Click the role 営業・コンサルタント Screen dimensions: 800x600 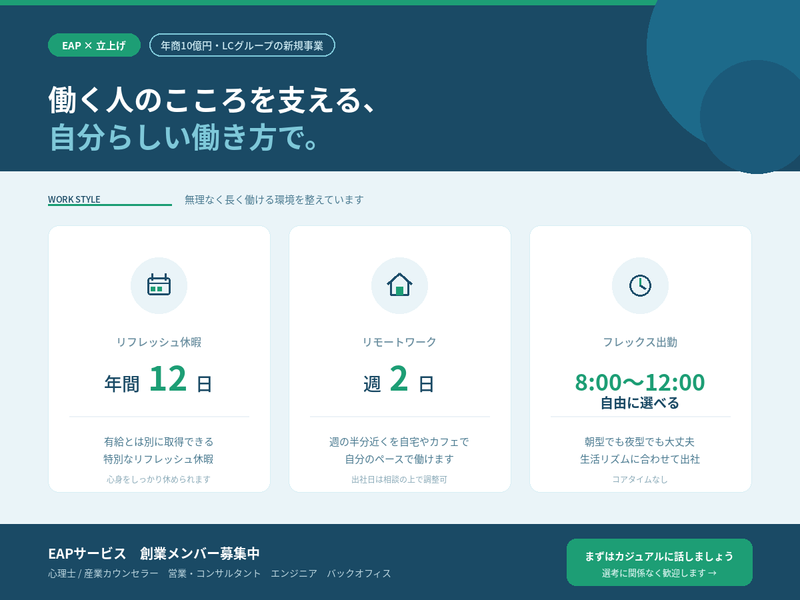[214, 573]
